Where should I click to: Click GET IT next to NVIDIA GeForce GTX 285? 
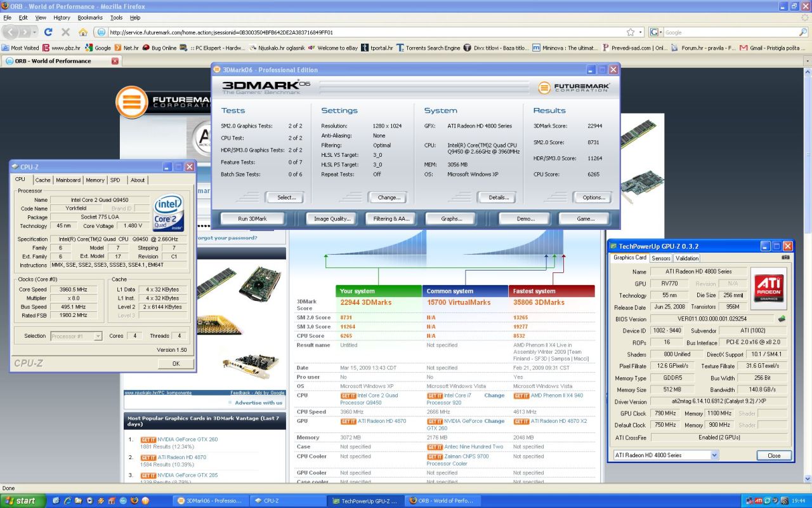coord(148,475)
